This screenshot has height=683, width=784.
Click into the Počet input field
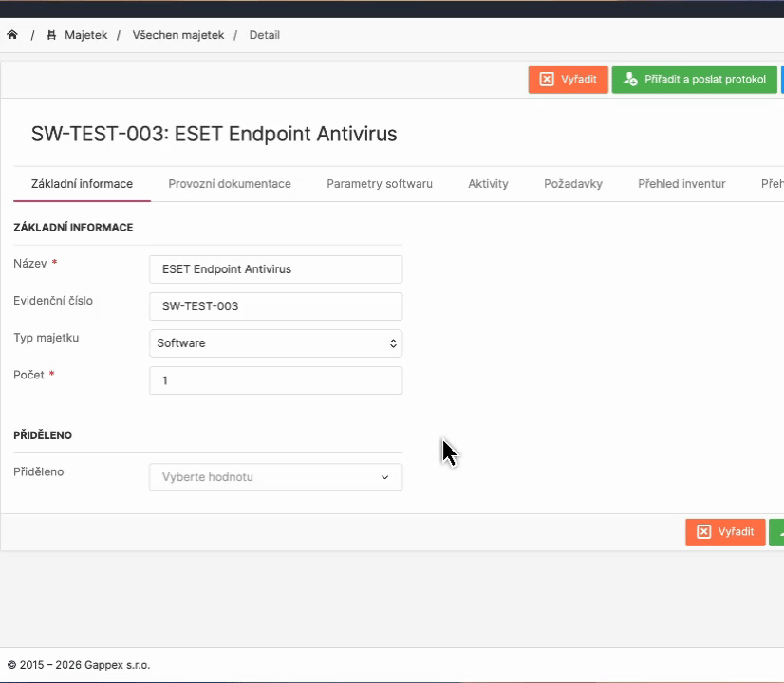point(275,380)
